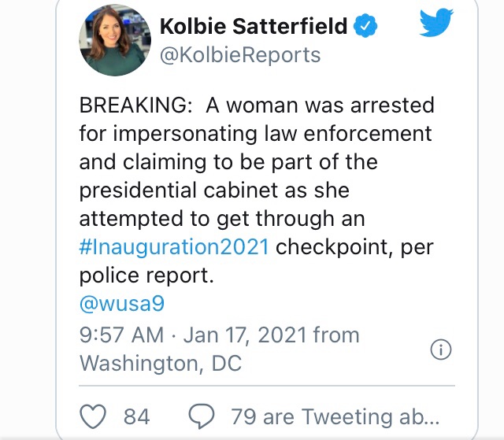Click the like count 84

point(137,416)
